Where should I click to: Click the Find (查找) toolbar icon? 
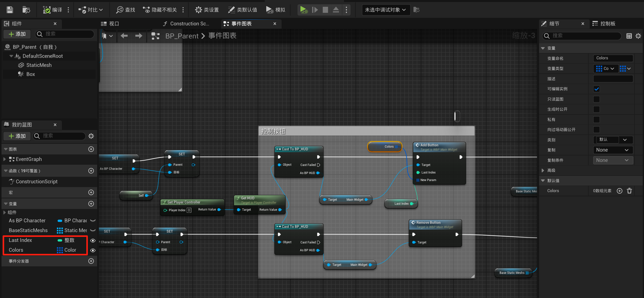120,10
